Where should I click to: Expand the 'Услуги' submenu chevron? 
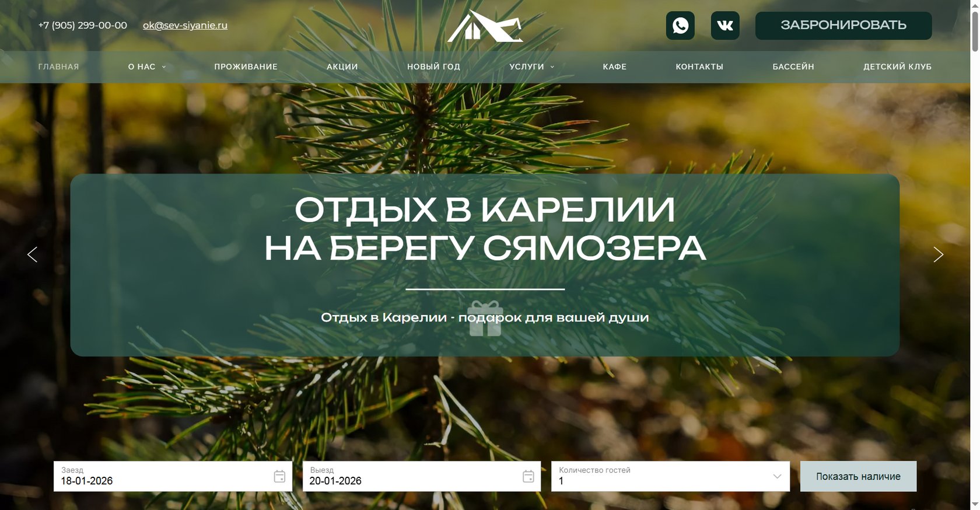tap(552, 67)
